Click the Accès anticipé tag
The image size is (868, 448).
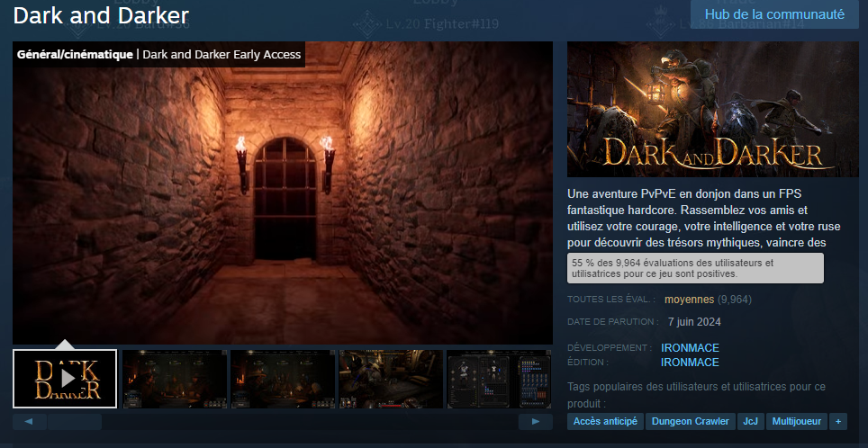(605, 421)
